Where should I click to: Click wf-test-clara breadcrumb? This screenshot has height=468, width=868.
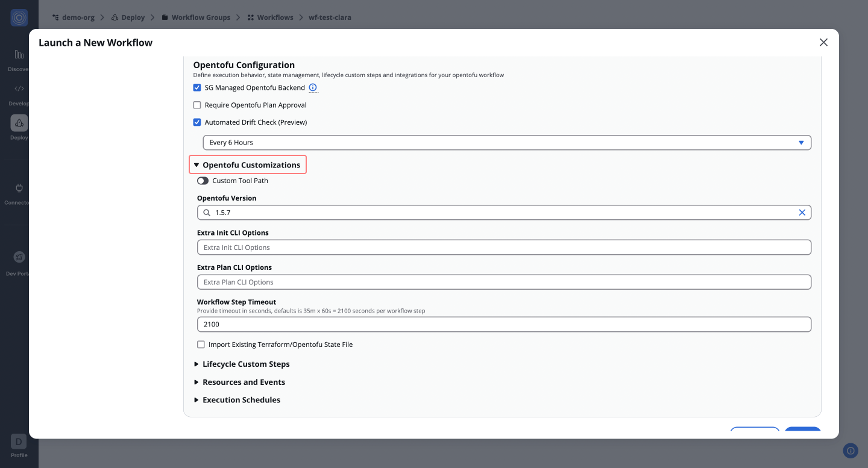[x=330, y=17]
